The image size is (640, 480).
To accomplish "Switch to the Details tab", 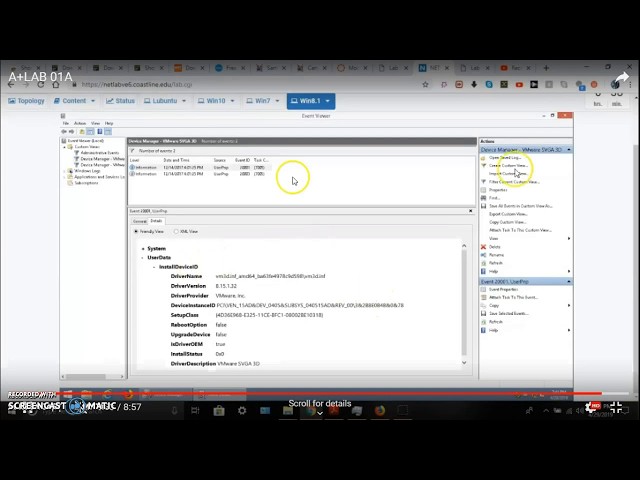I will point(156,221).
